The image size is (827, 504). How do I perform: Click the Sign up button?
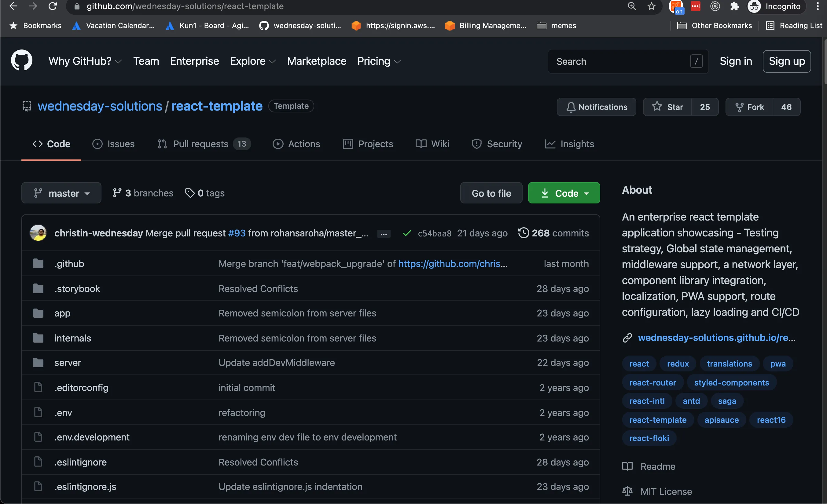787,61
